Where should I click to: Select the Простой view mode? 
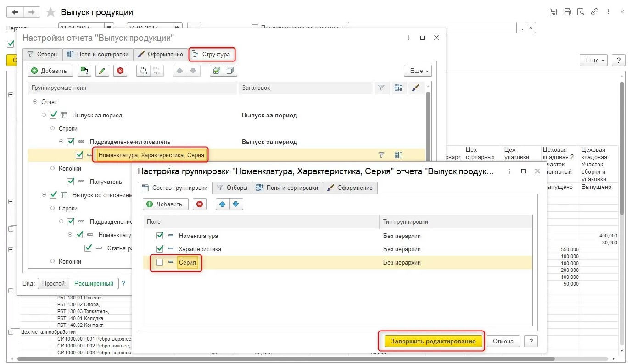pos(53,283)
